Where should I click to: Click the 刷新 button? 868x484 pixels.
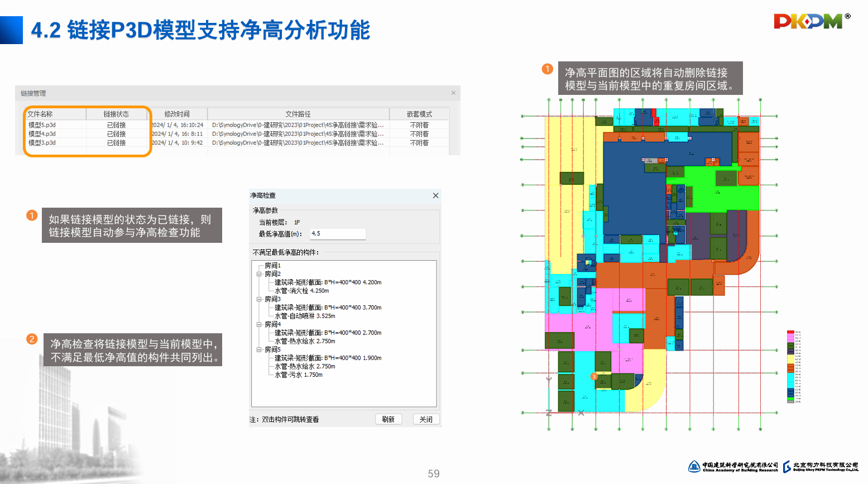coord(389,419)
